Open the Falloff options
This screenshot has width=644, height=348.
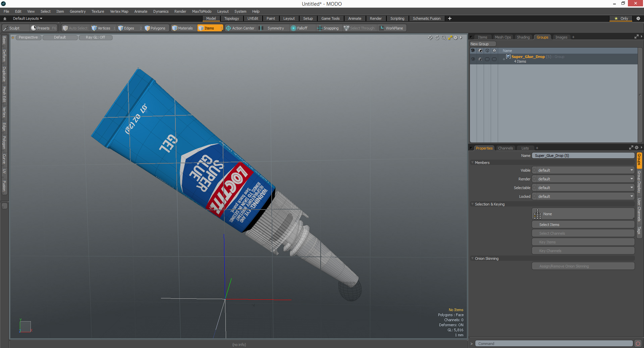coord(299,28)
